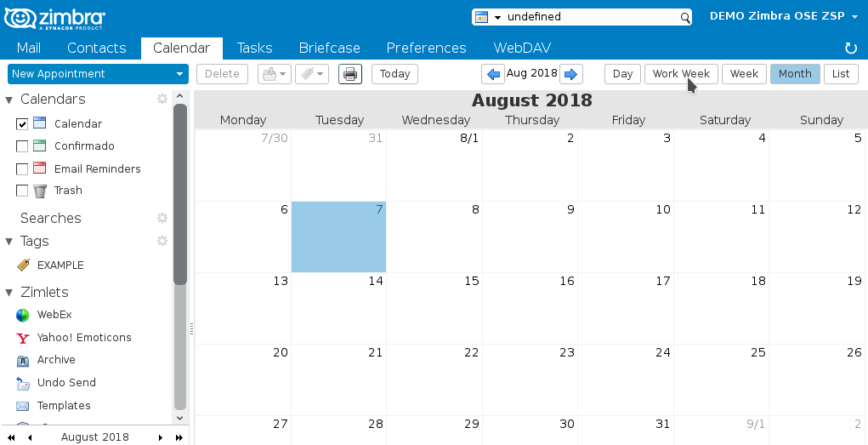
Task: Click the Print icon
Action: tap(350, 74)
